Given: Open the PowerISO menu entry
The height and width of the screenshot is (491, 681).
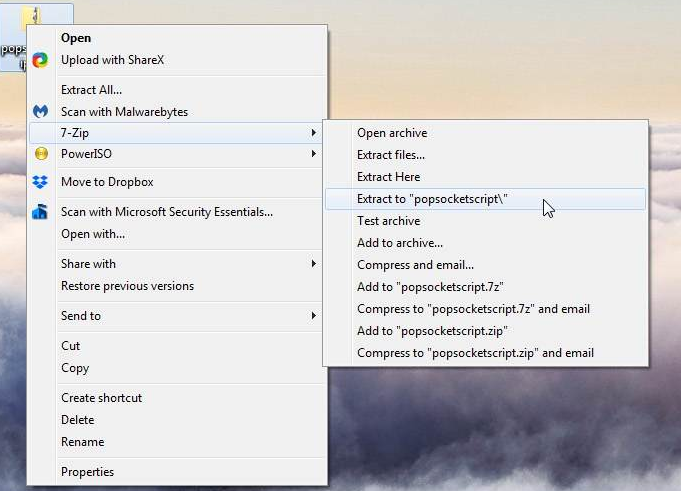Looking at the screenshot, I should (176, 154).
